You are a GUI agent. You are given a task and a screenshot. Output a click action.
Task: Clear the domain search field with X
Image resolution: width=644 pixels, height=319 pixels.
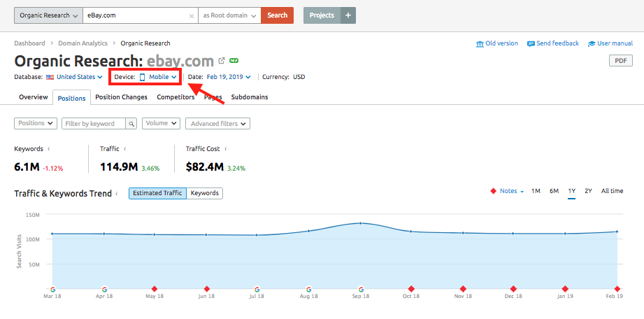coord(192,15)
